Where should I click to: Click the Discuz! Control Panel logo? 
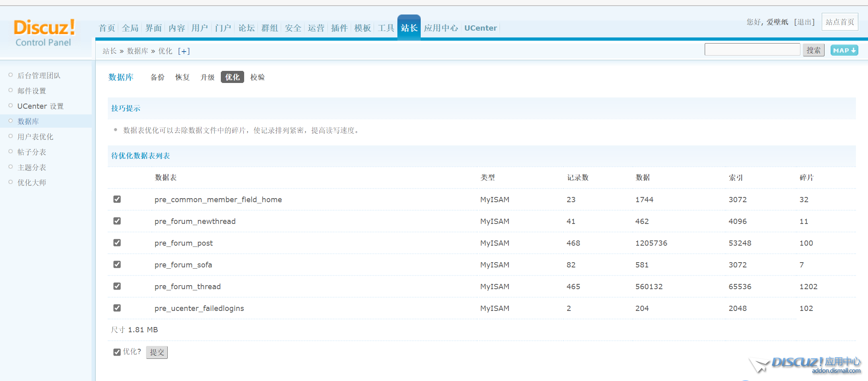(x=44, y=33)
